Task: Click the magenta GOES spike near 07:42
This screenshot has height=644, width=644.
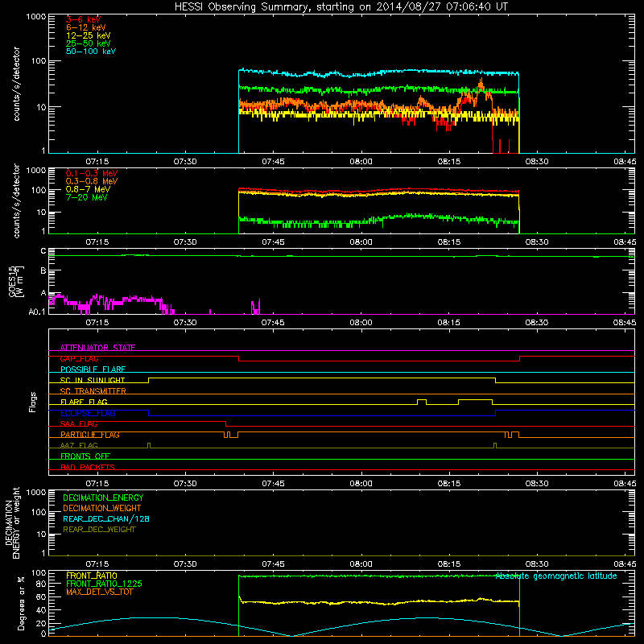Action: [256, 307]
